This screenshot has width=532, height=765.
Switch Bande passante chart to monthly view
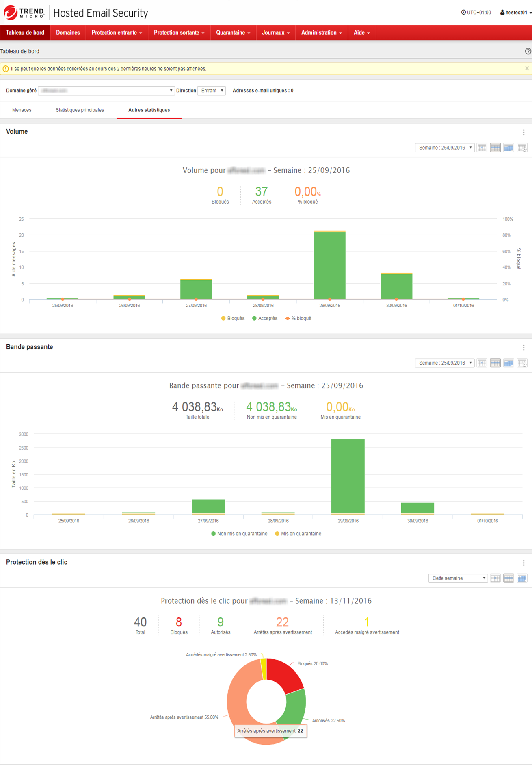click(x=508, y=363)
